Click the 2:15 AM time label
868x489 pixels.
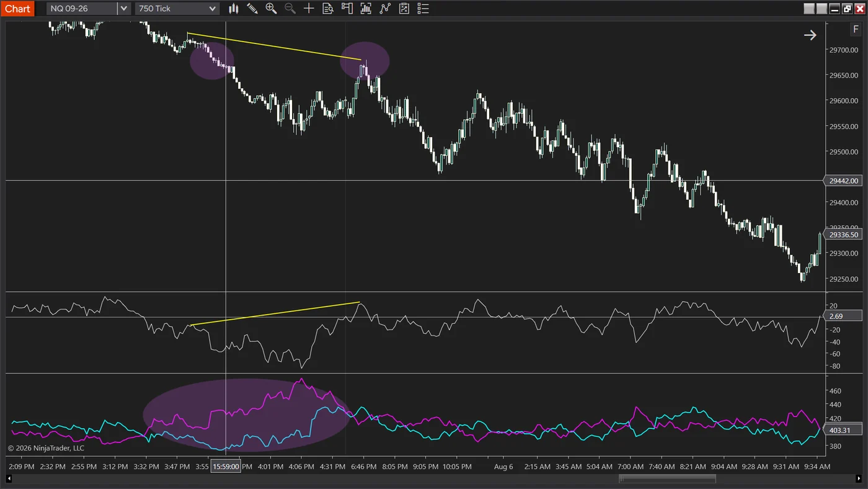click(537, 467)
